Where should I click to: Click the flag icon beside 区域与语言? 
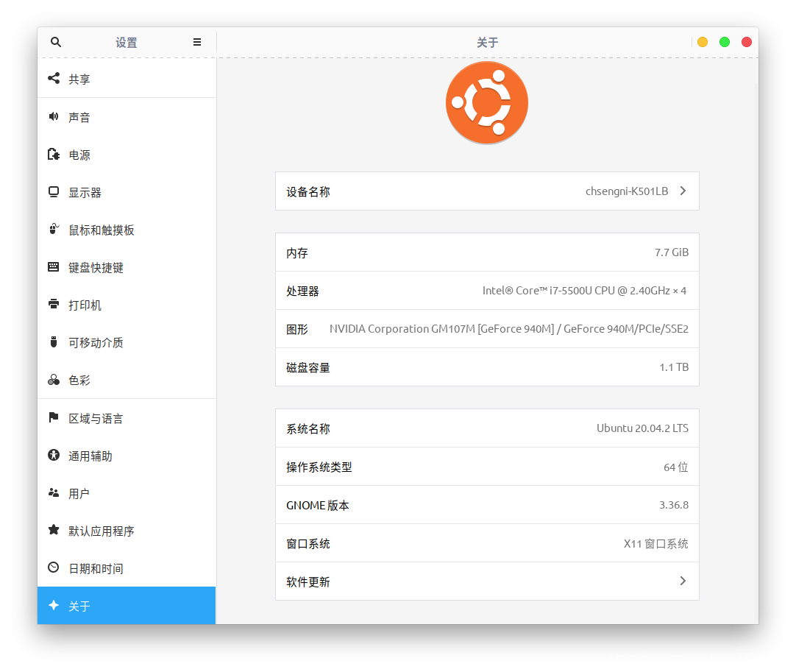(x=54, y=417)
